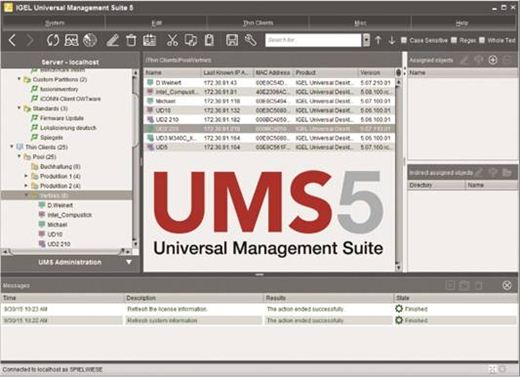Expand the Produktion 1 folder

pyautogui.click(x=26, y=176)
